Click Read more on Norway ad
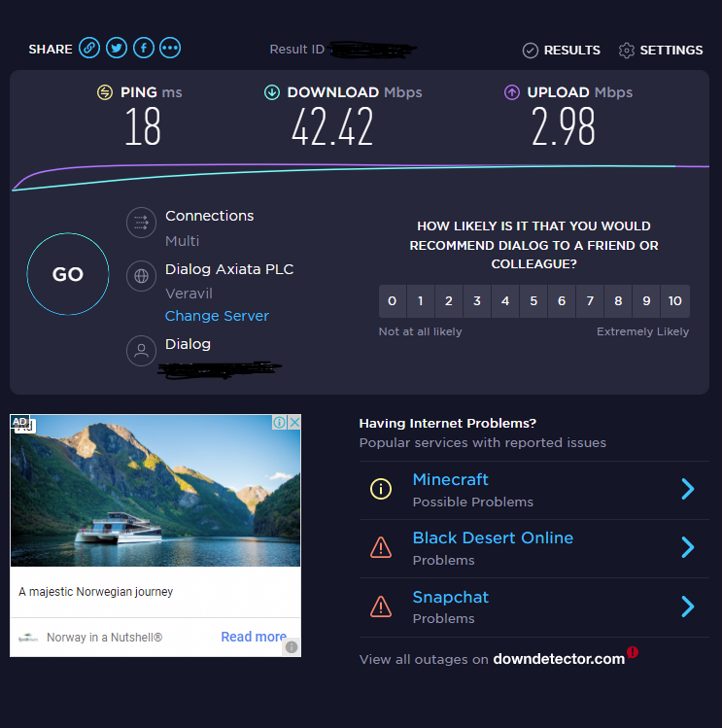Screen dimensions: 722x728 click(254, 637)
